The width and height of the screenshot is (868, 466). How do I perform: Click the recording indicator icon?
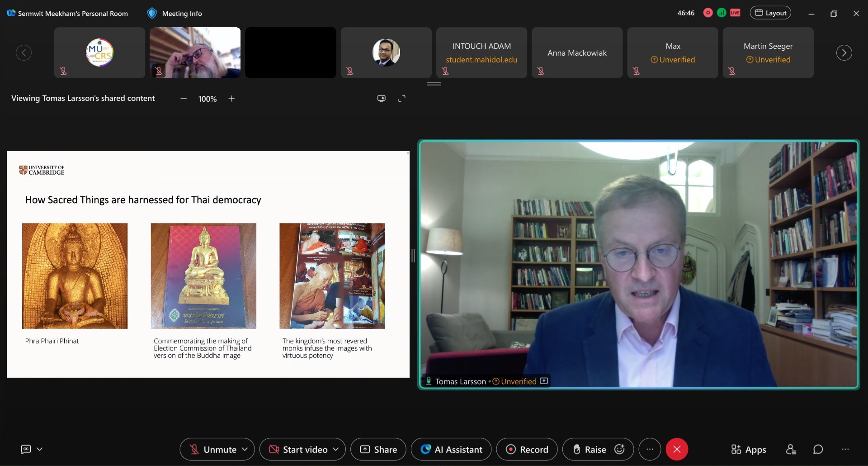pyautogui.click(x=708, y=13)
